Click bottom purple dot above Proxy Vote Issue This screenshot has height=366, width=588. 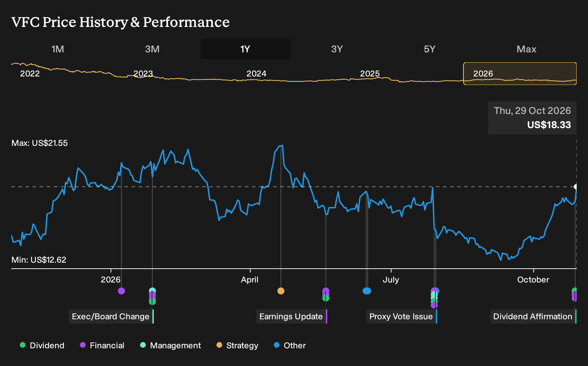434,305
